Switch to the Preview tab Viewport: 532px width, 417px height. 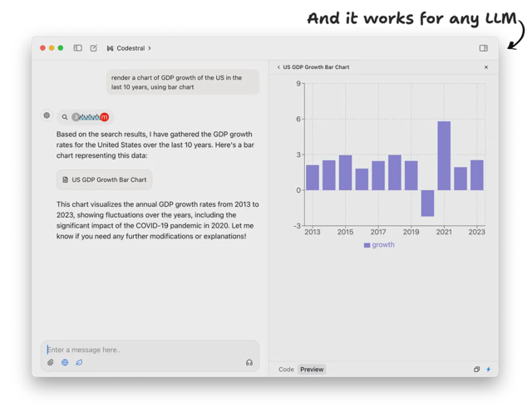point(312,369)
